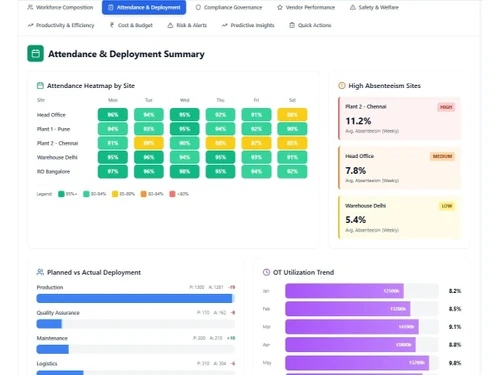500x375 pixels.
Task: Click RO Bangalore Monday 97% cell
Action: [x=113, y=172]
